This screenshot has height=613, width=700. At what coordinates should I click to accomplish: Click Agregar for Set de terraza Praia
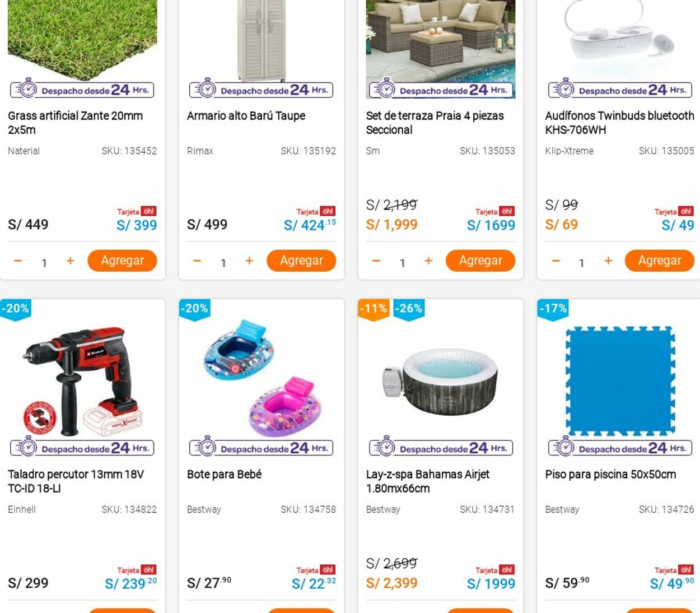click(480, 261)
